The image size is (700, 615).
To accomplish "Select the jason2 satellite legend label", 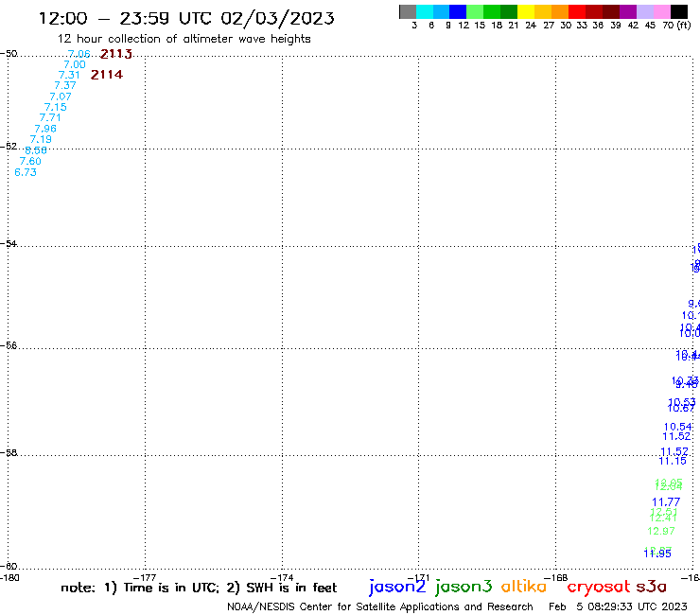I will coord(397,587).
